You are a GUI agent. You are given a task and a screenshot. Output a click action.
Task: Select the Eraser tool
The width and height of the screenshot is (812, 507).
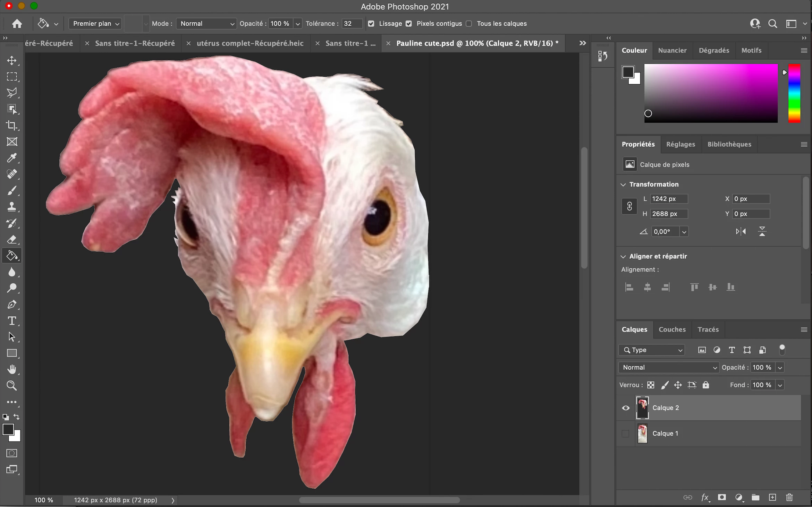12,240
